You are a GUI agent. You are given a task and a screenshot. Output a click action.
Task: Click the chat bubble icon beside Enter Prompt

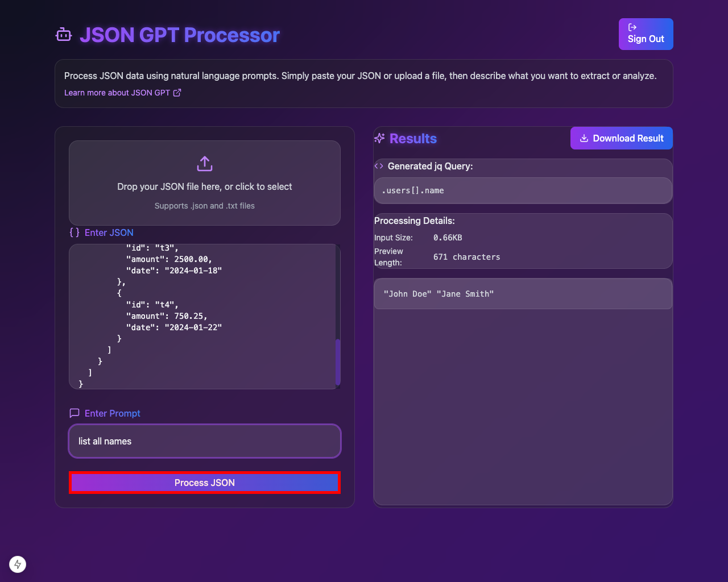(75, 413)
